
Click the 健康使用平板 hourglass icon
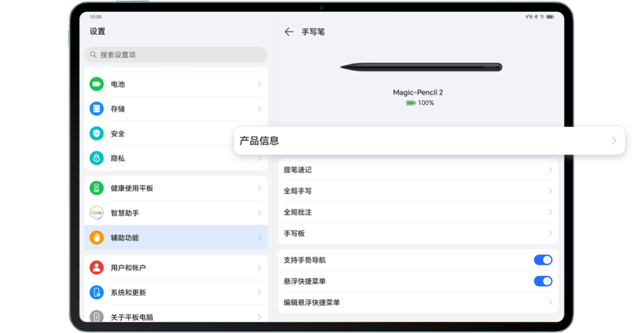[97, 189]
